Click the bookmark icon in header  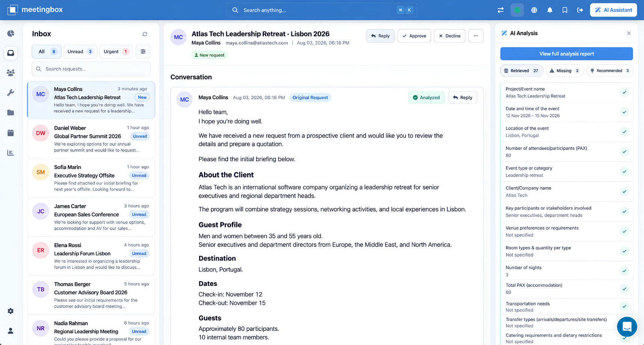(565, 10)
